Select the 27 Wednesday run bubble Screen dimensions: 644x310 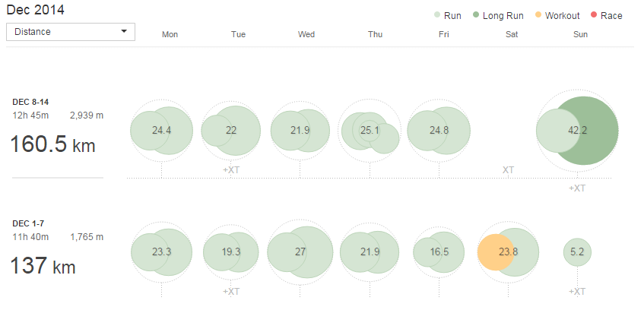300,252
